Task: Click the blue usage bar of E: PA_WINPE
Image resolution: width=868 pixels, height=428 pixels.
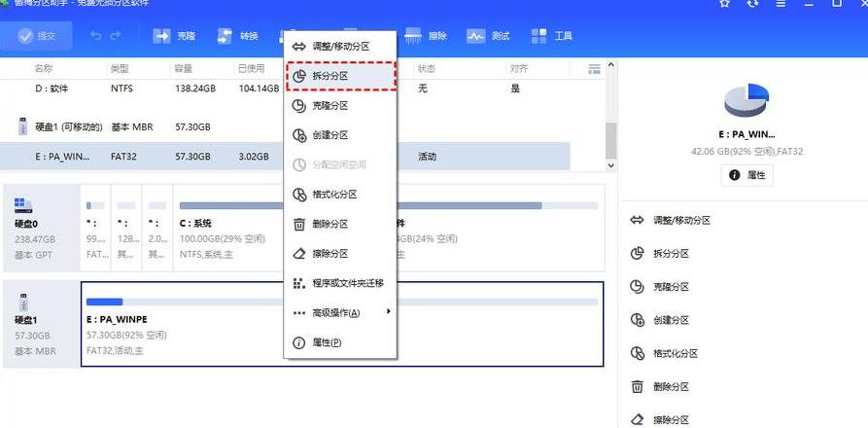Action: click(105, 302)
